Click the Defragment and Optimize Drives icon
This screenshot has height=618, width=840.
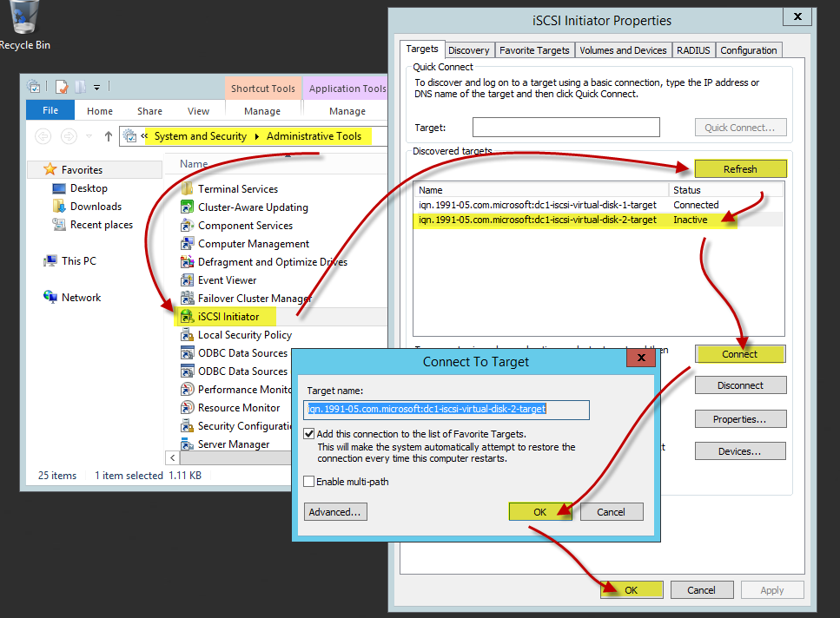click(187, 261)
